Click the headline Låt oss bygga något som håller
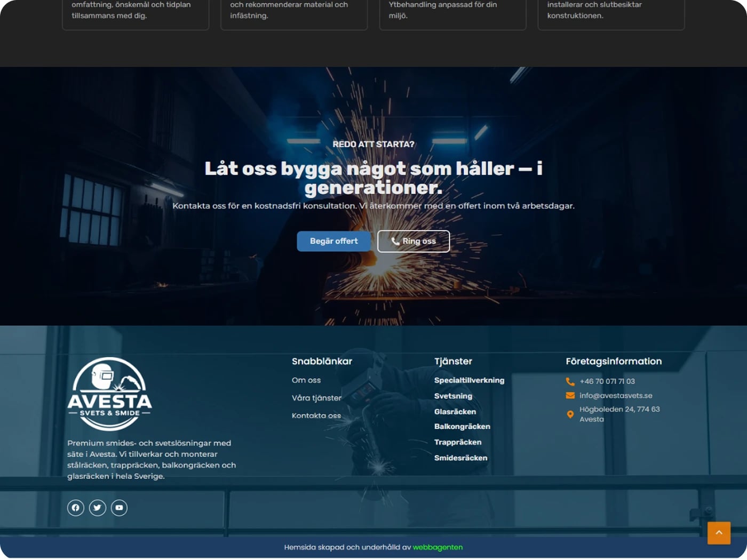 click(373, 178)
